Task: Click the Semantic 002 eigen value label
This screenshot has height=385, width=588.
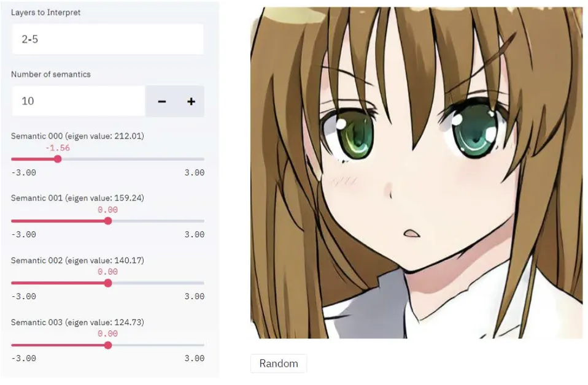Action: point(77,261)
